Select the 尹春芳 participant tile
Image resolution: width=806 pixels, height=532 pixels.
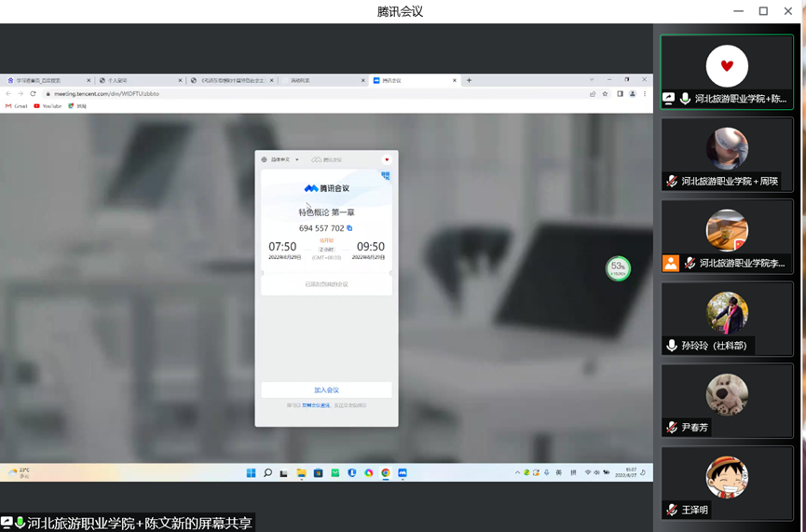[x=726, y=401]
